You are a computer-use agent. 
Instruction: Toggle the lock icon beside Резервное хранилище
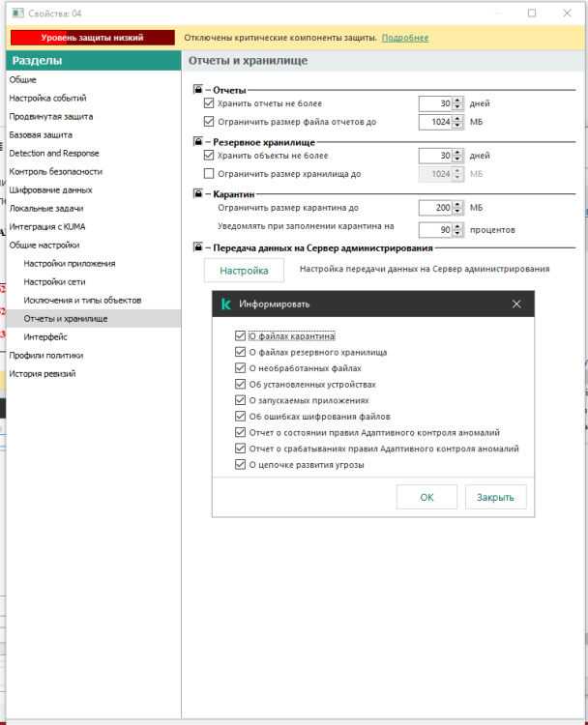pyautogui.click(x=198, y=141)
